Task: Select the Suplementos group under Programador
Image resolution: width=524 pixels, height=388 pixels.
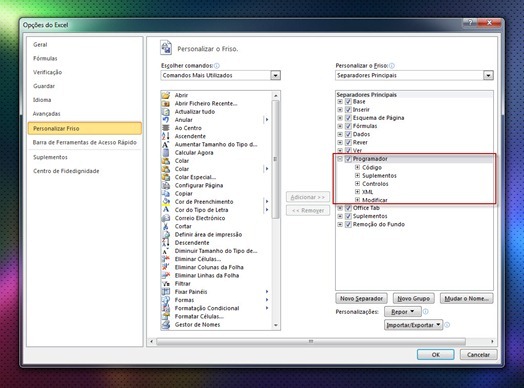Action: pyautogui.click(x=379, y=175)
